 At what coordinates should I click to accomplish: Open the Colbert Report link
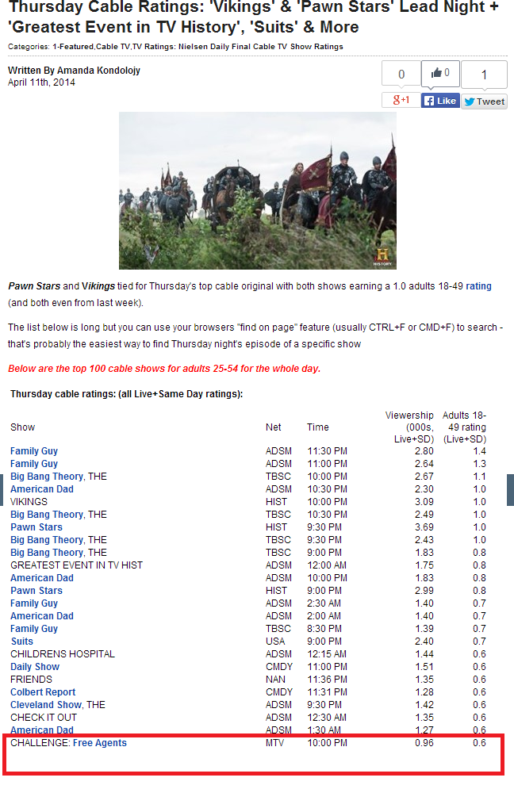pos(43,691)
